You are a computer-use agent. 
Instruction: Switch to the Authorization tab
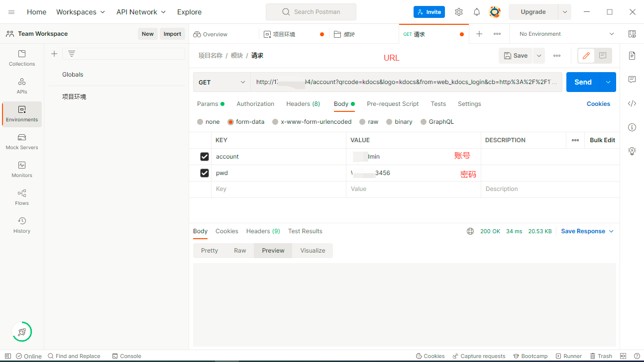pos(255,104)
